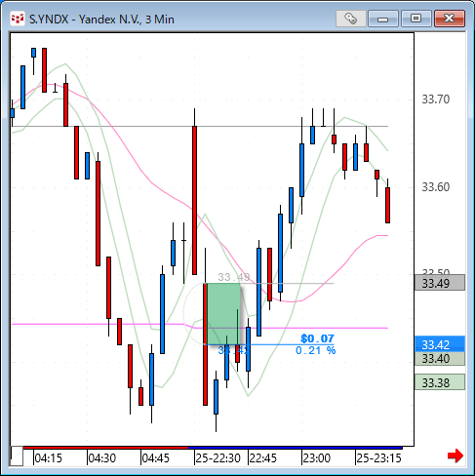
Task: Minimize the S.YNDX chart window
Action: (x=383, y=19)
